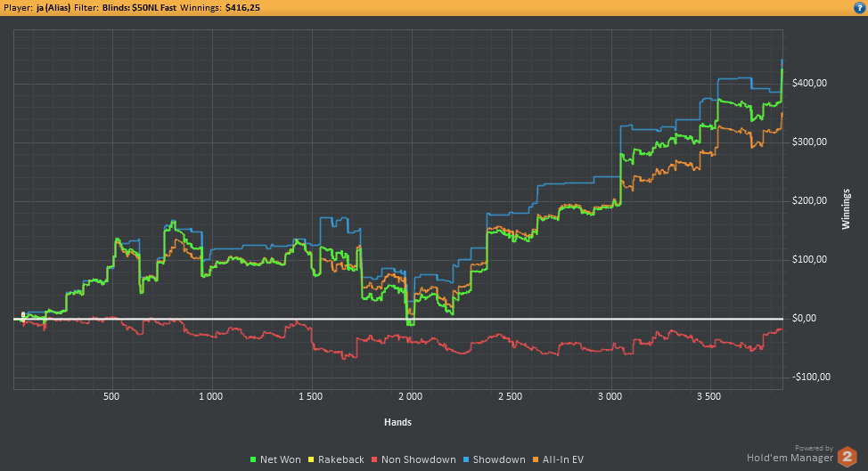Screen dimensions: 868x471
Task: Toggle the Net Won series label
Action: pyautogui.click(x=280, y=459)
